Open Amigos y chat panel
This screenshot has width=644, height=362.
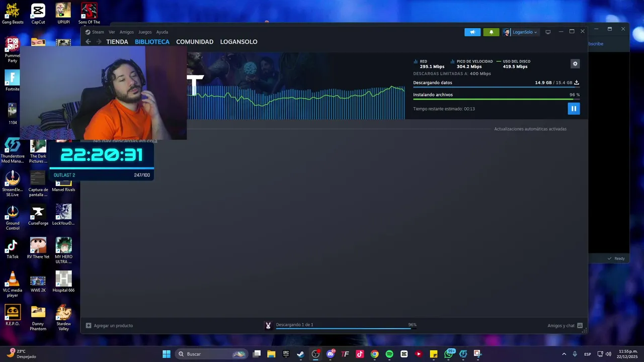point(565,326)
